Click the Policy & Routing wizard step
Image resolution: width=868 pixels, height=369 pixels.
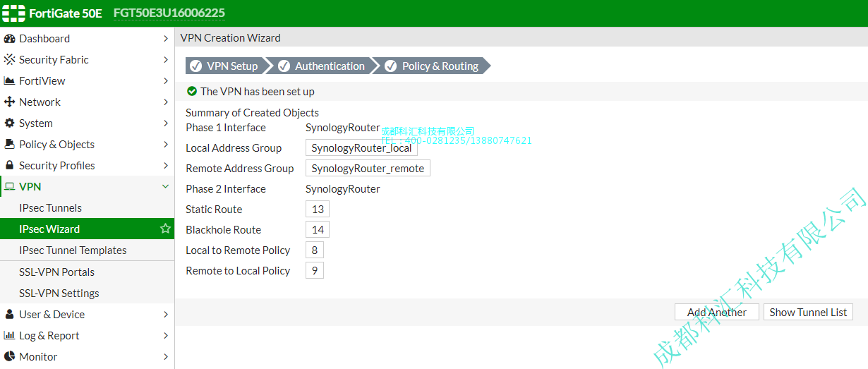click(432, 66)
